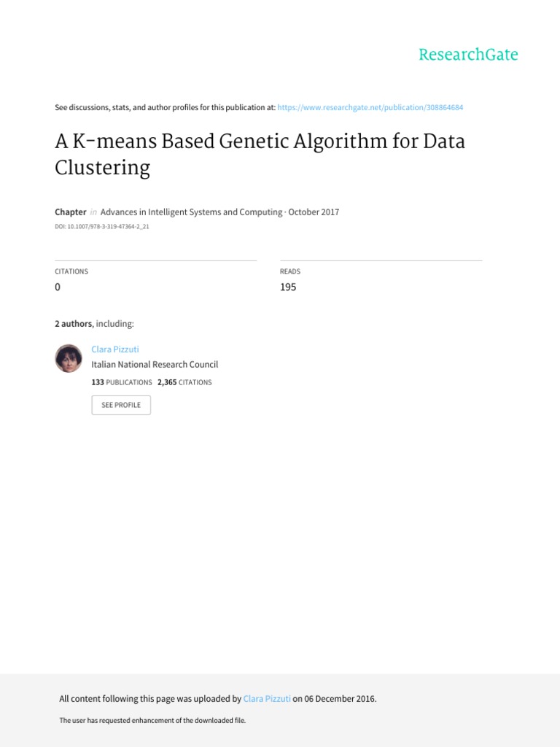Image resolution: width=560 pixels, height=747 pixels.
Task: Click the paper title 'A K-means Based Genetic Algorithm'
Action: [260, 154]
